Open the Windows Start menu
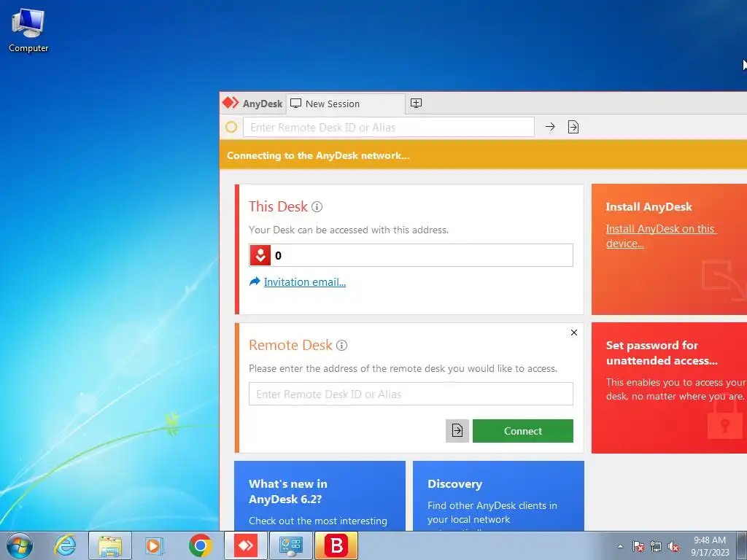Viewport: 747px width, 560px height. (x=20, y=545)
